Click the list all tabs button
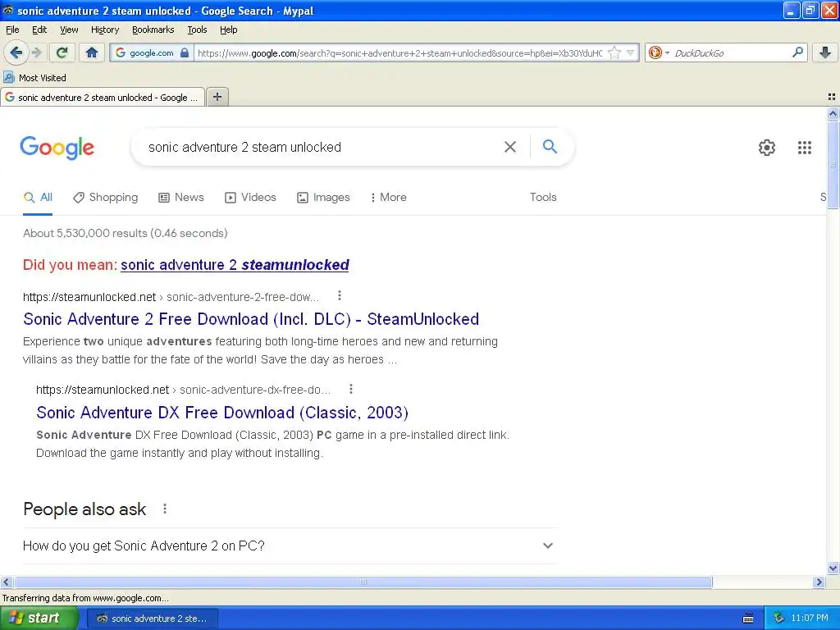Screen dimensions: 840x630 [832, 97]
